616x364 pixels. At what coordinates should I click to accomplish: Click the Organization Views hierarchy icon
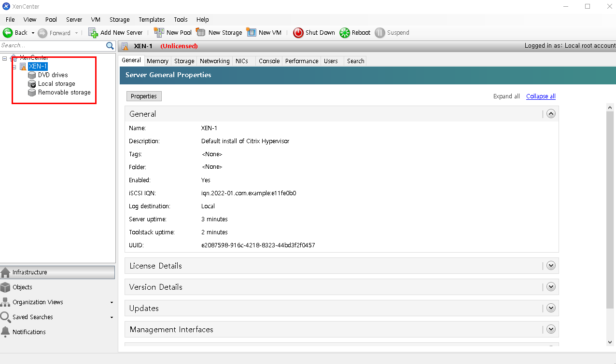tap(5, 302)
